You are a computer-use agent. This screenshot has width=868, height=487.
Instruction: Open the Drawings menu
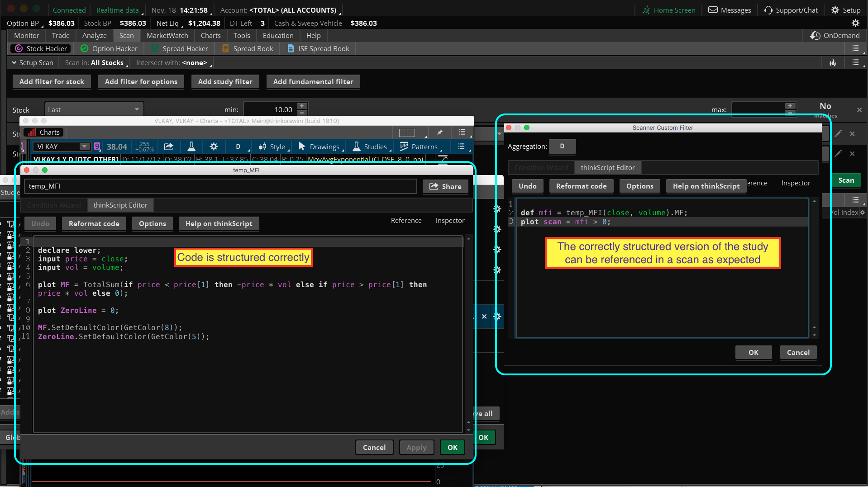[x=320, y=147]
